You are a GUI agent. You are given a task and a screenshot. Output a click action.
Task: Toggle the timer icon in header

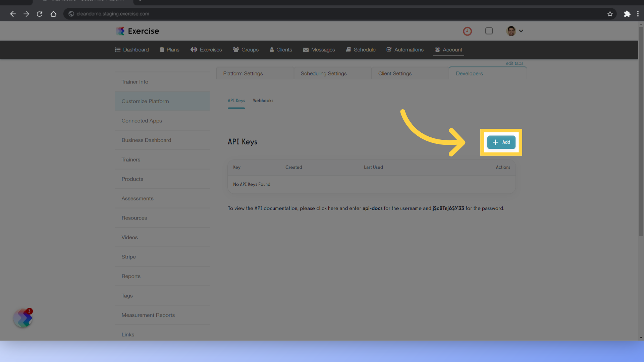(x=467, y=31)
